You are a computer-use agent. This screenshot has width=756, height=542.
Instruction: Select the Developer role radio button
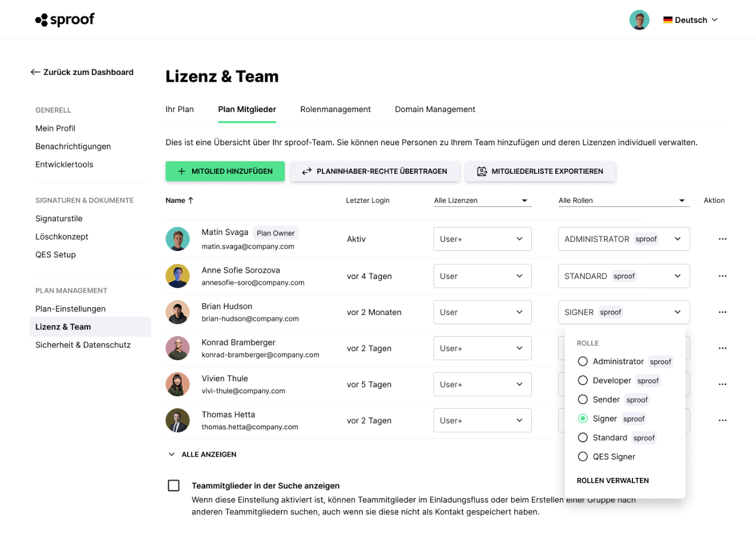583,380
